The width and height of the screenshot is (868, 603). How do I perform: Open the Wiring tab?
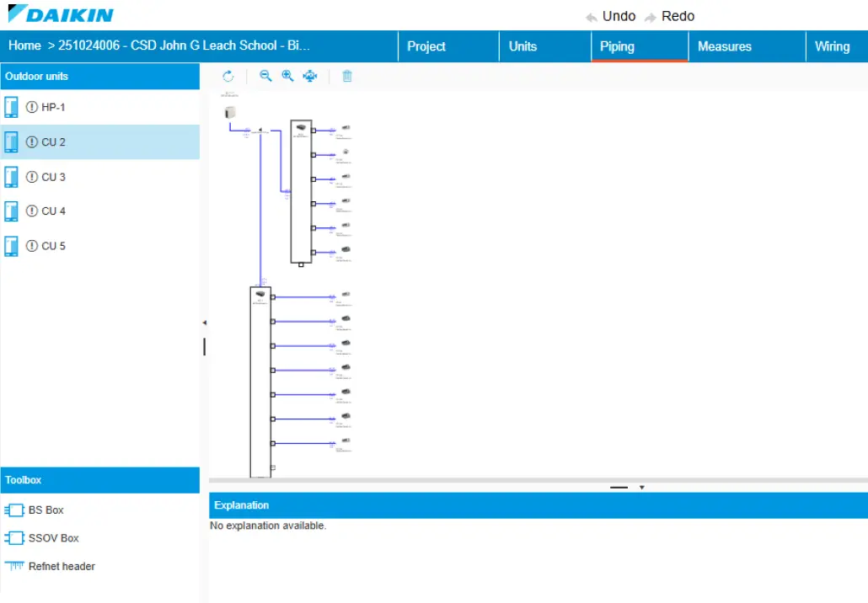click(x=832, y=46)
